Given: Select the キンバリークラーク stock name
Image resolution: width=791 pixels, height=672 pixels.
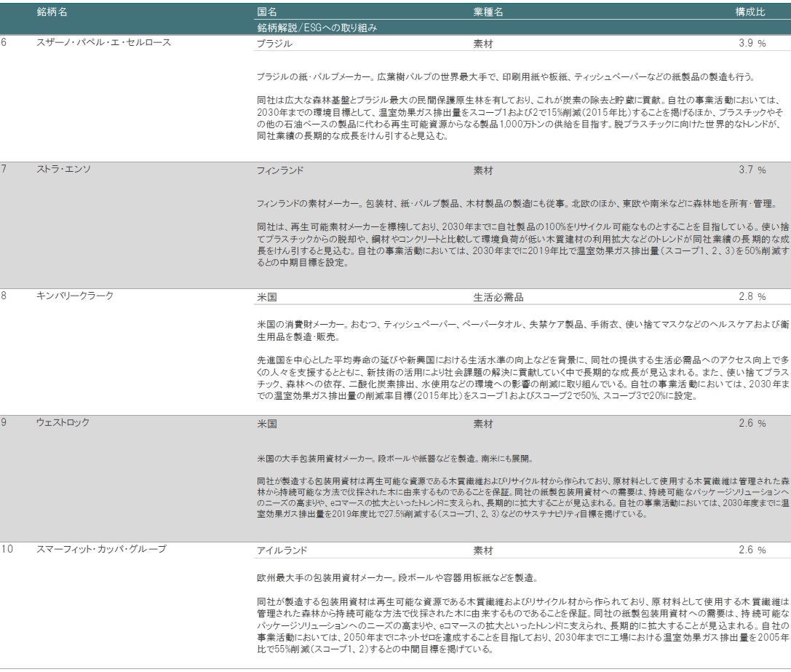Looking at the screenshot, I should 75,296.
